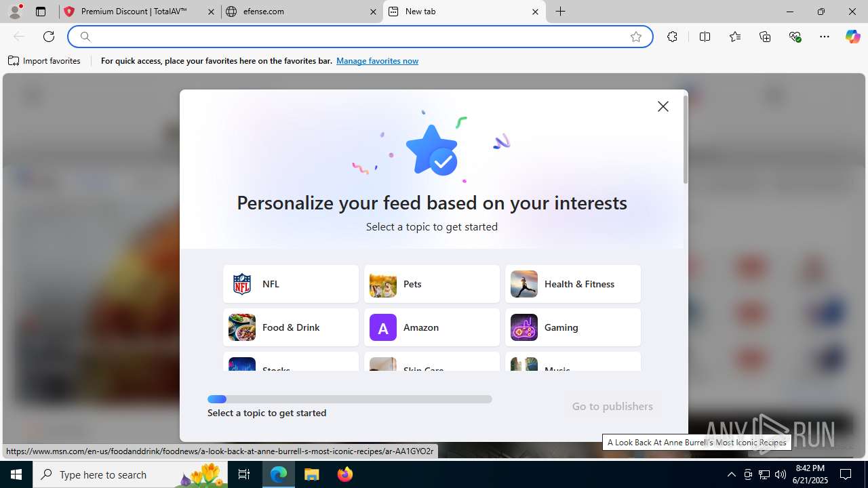This screenshot has width=868, height=488.
Task: Close the Personalize feed dialog
Action: [663, 106]
